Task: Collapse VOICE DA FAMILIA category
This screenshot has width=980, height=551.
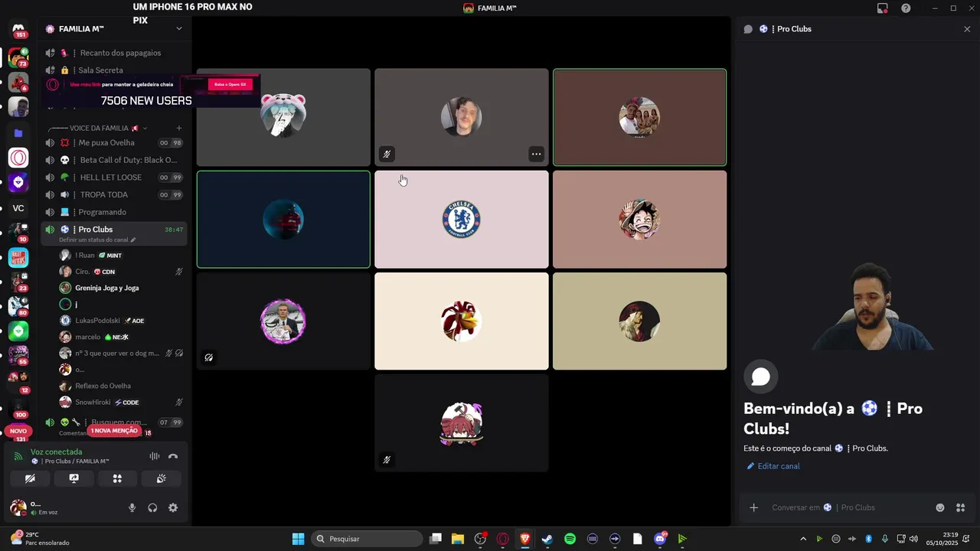Action: coord(97,128)
